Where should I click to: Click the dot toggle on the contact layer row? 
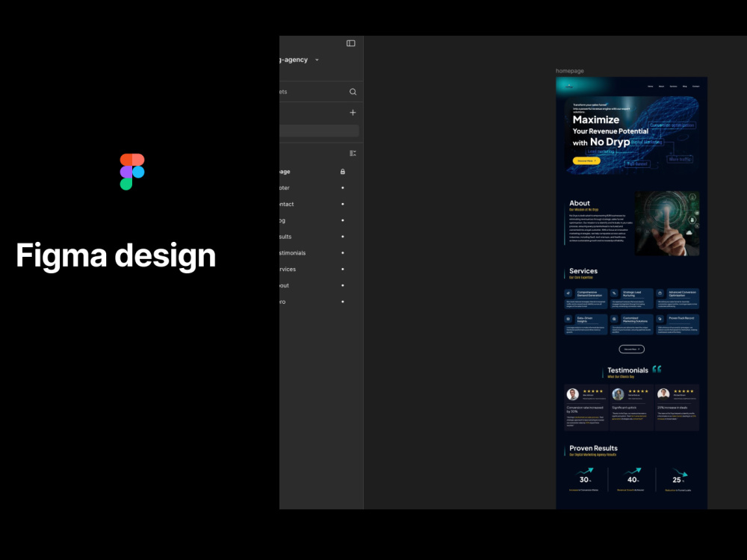[343, 204]
